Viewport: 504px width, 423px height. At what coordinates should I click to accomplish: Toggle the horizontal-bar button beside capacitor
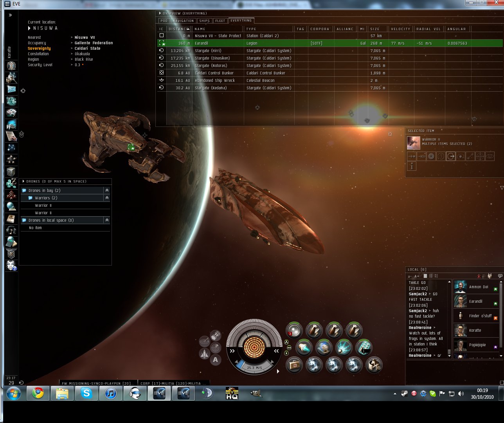(x=289, y=347)
